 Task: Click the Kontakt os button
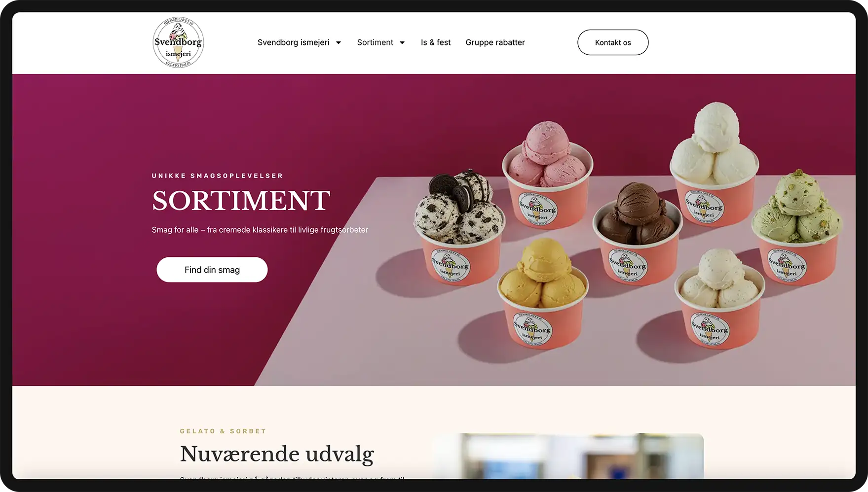(x=613, y=42)
